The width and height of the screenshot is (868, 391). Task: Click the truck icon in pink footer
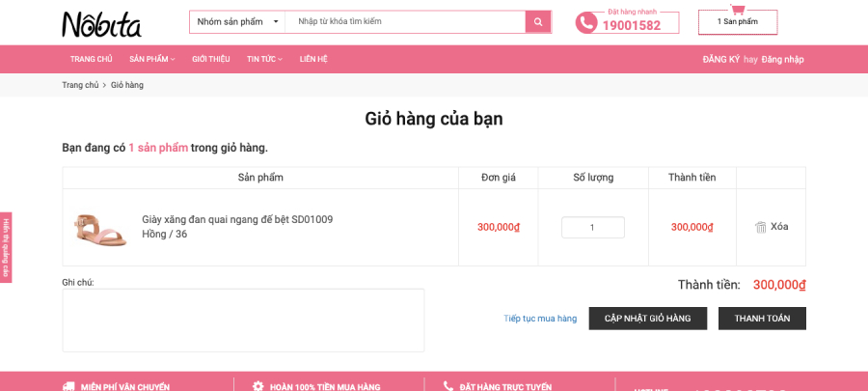[x=69, y=386]
